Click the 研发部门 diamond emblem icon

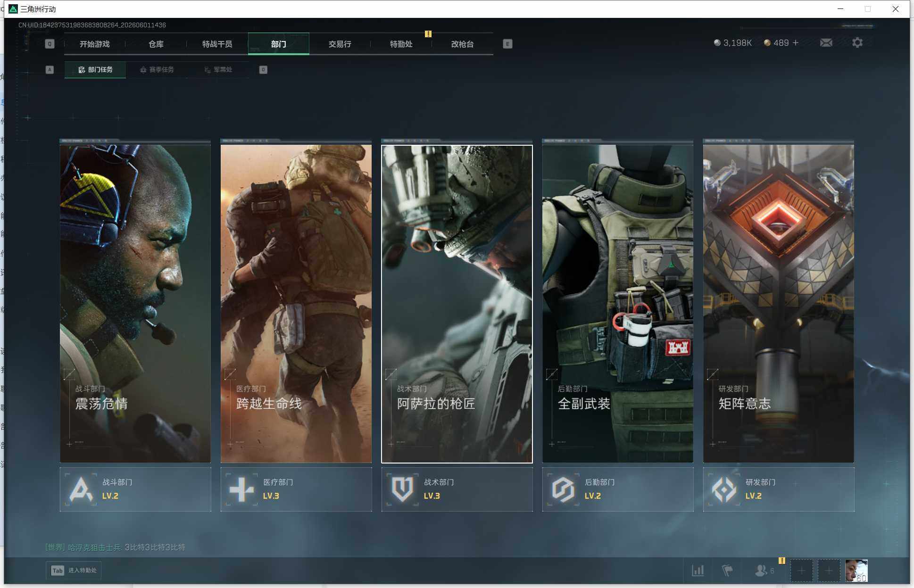point(724,489)
